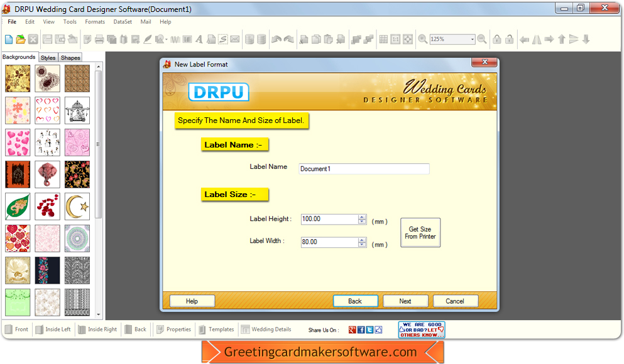
Task: Open the 125% zoom level dropdown
Action: tap(473, 39)
